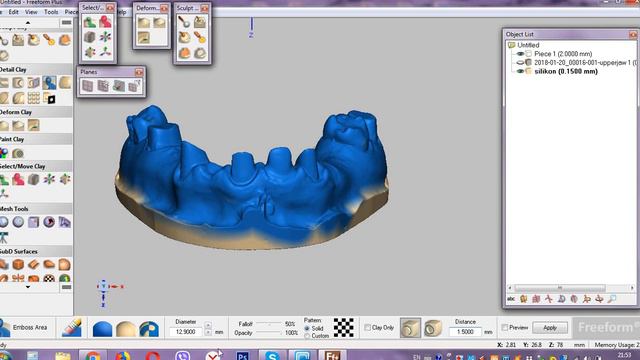Toggle visibility eye for silikon object
This screenshot has width=640, height=360.
(520, 71)
